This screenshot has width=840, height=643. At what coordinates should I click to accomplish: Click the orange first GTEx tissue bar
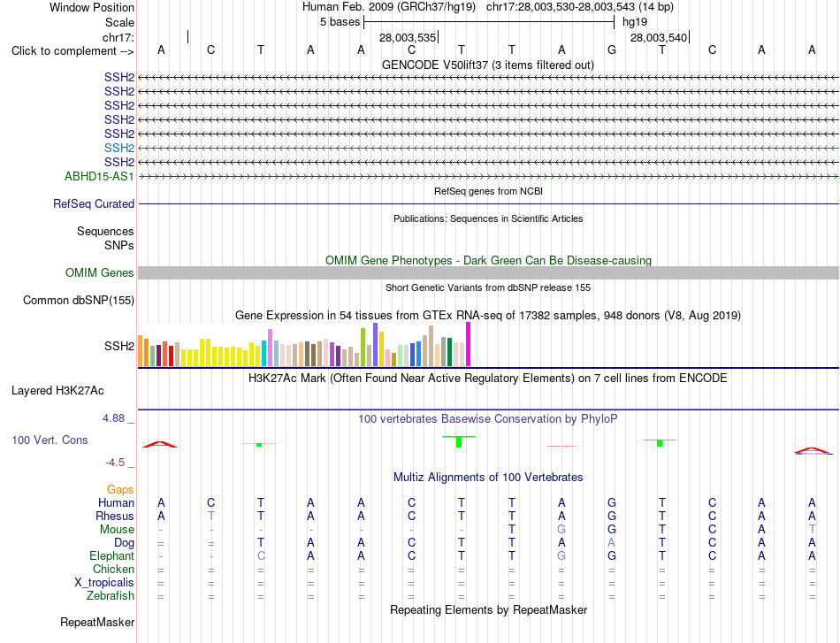(x=141, y=351)
